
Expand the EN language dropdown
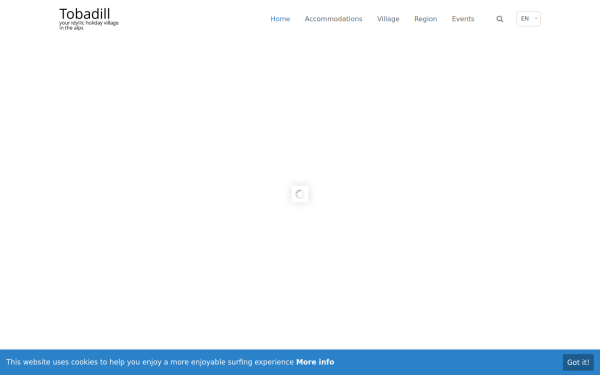pyautogui.click(x=528, y=19)
